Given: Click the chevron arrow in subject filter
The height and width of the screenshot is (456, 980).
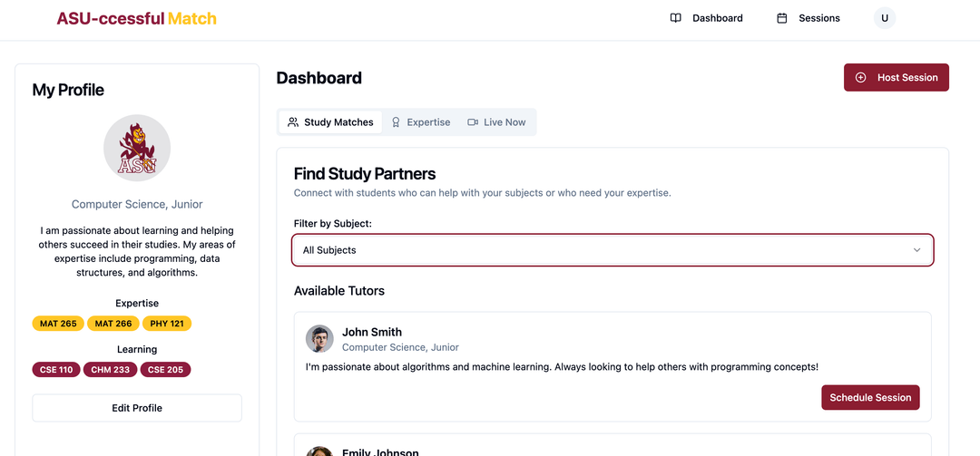Looking at the screenshot, I should (x=916, y=250).
